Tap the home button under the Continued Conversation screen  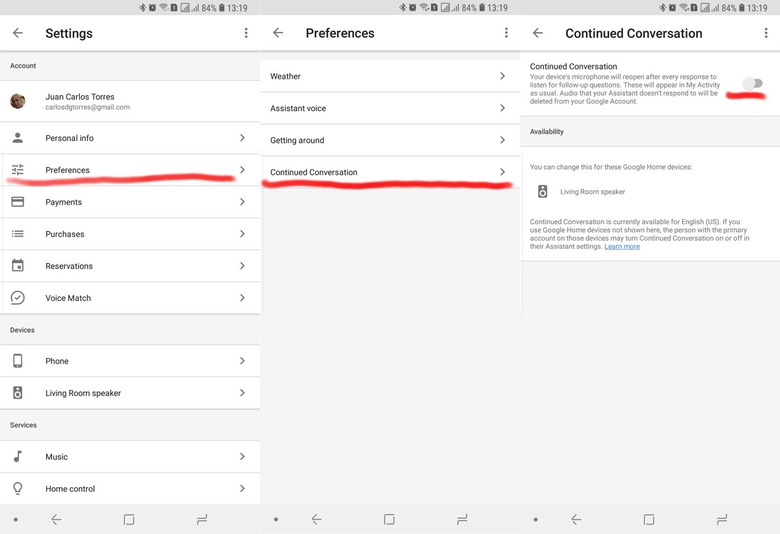tap(649, 520)
